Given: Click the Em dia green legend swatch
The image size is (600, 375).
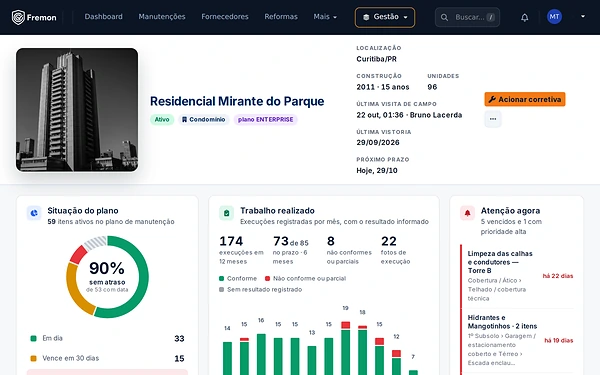Looking at the screenshot, I should (x=33, y=338).
